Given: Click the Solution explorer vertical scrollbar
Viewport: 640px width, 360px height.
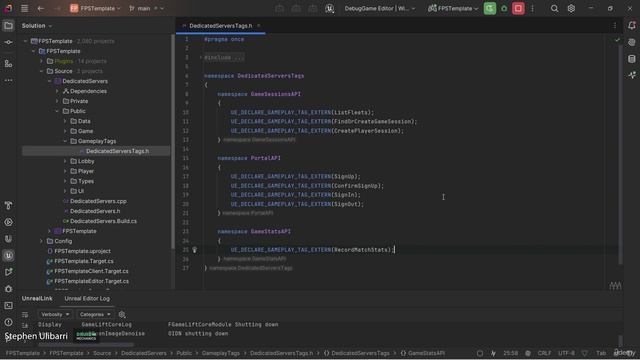Looking at the screenshot, I should 173,141.
